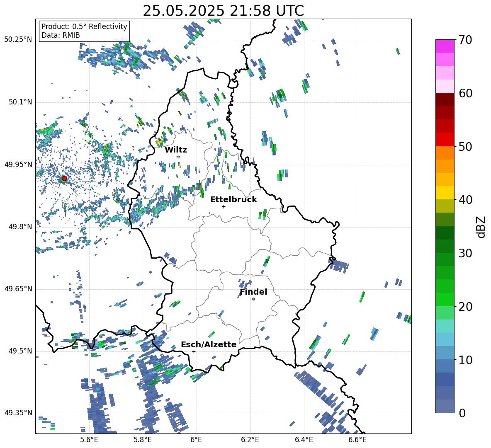Click the bright green colorbar swatch near 20
Viewport: 491px width, 448px height.
[x=445, y=299]
